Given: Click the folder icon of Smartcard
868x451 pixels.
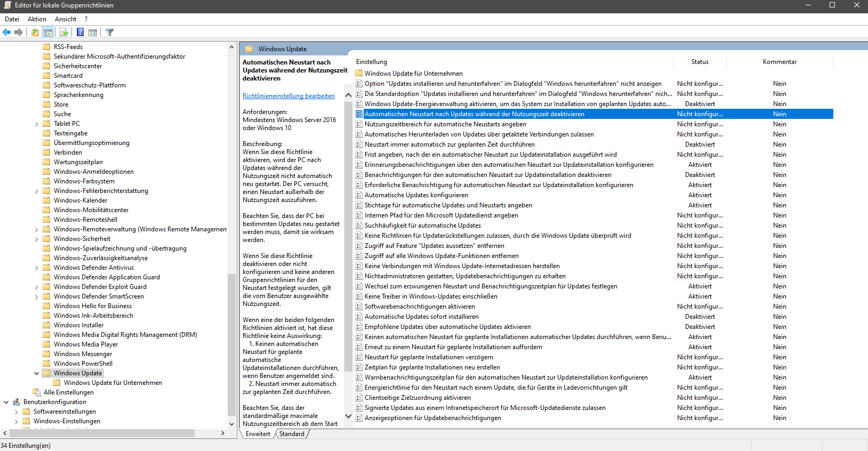Looking at the screenshot, I should [x=47, y=76].
